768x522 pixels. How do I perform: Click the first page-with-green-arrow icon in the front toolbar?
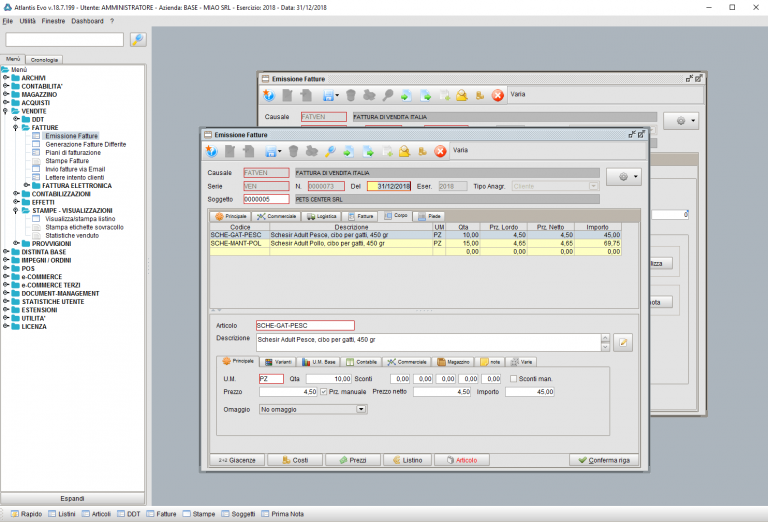tap(349, 151)
